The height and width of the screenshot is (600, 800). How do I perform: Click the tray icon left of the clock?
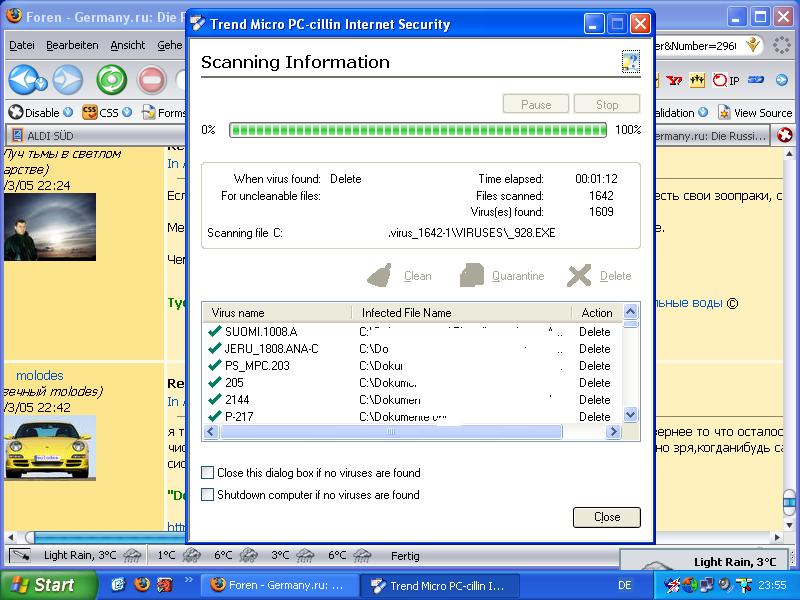(744, 585)
